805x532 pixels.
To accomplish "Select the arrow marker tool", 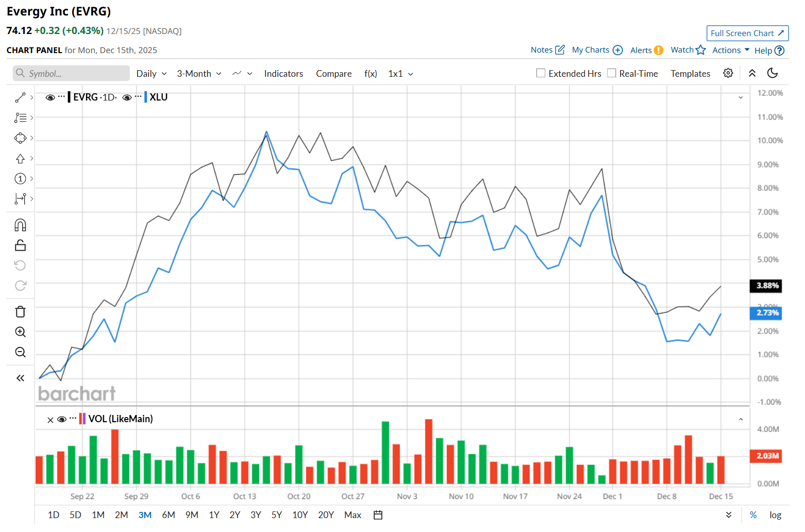I will tap(20, 158).
